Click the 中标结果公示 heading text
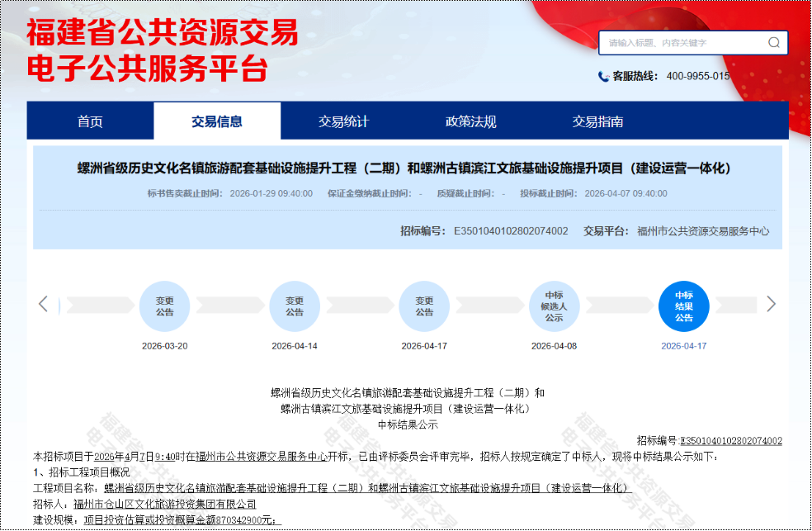Screen dimensions: 812x531 coord(408,424)
